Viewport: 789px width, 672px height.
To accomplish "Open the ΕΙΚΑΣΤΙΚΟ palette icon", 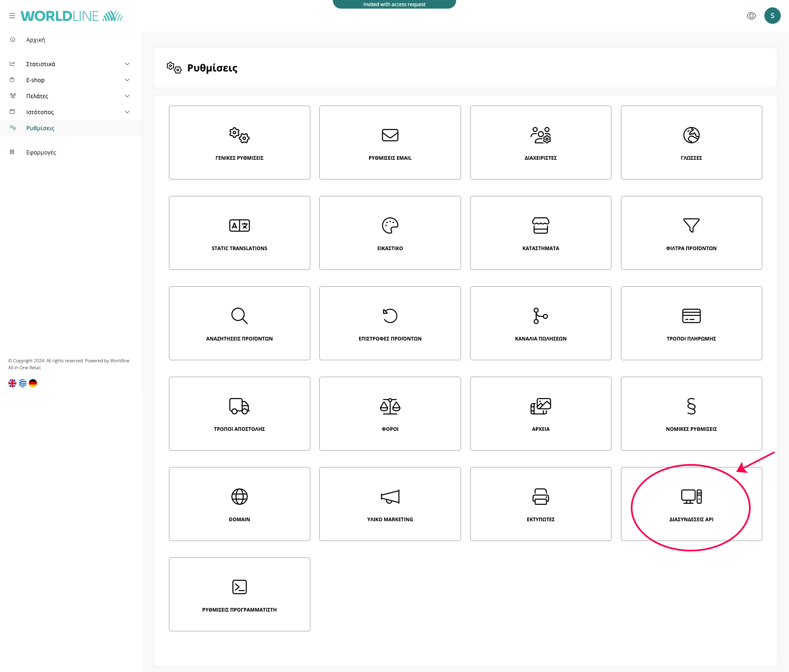I will (x=390, y=226).
